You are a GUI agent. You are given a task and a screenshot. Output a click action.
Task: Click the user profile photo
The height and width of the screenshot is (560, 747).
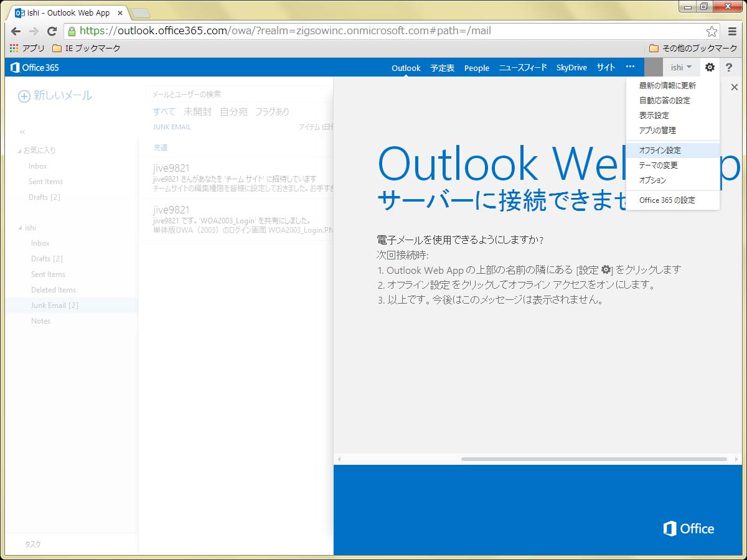654,67
